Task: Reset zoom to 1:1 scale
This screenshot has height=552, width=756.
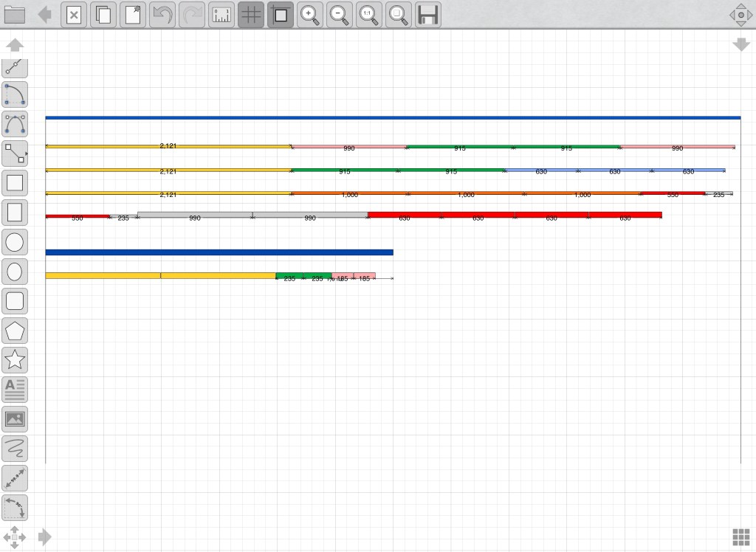Action: pos(369,15)
